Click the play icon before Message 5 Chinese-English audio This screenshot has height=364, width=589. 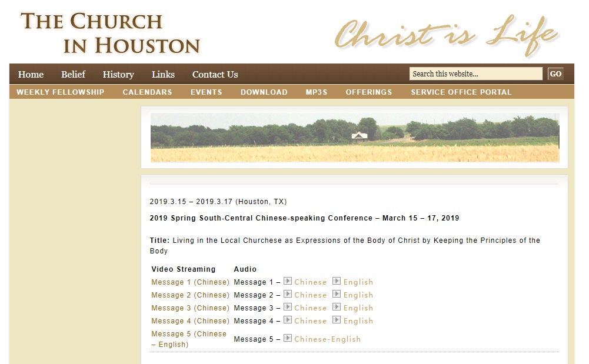click(288, 338)
